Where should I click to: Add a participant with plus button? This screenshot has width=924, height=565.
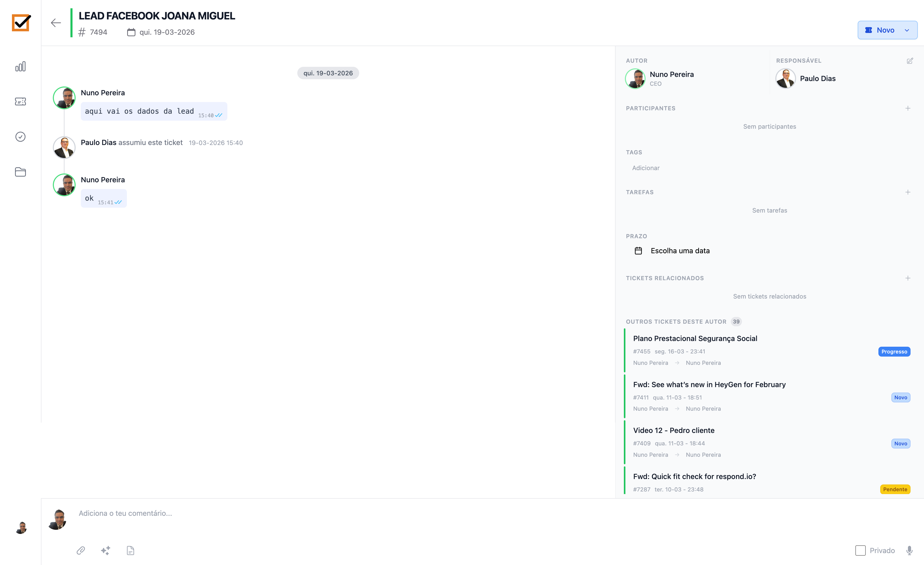[907, 108]
